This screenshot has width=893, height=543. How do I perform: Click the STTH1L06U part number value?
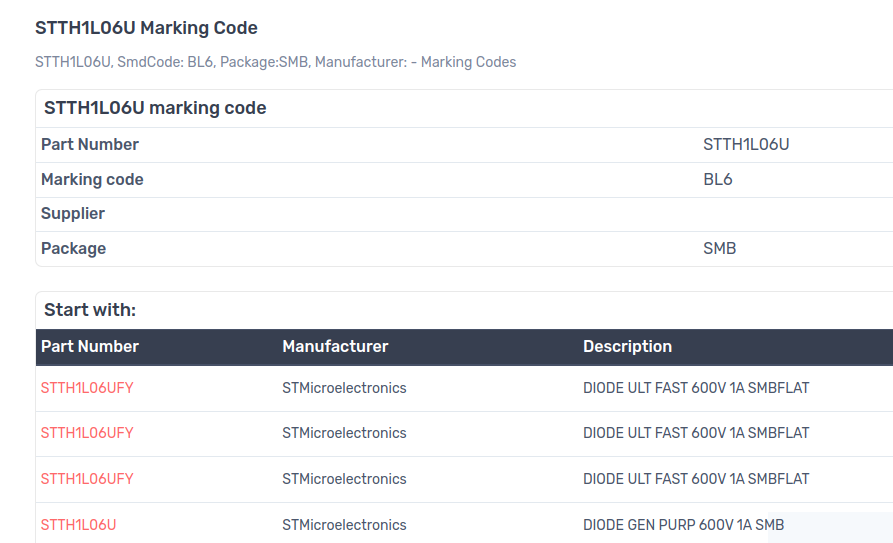click(746, 145)
